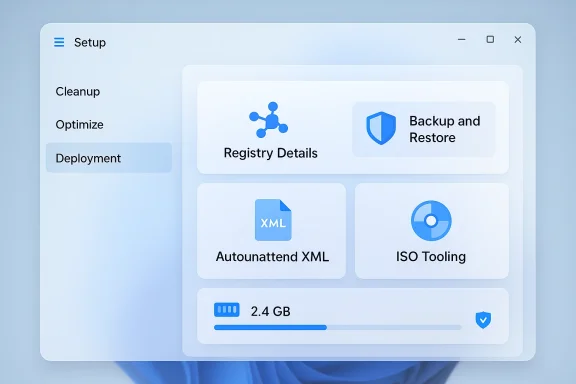The image size is (576, 384).
Task: Click the ISO Tooling disc icon
Action: tap(431, 220)
